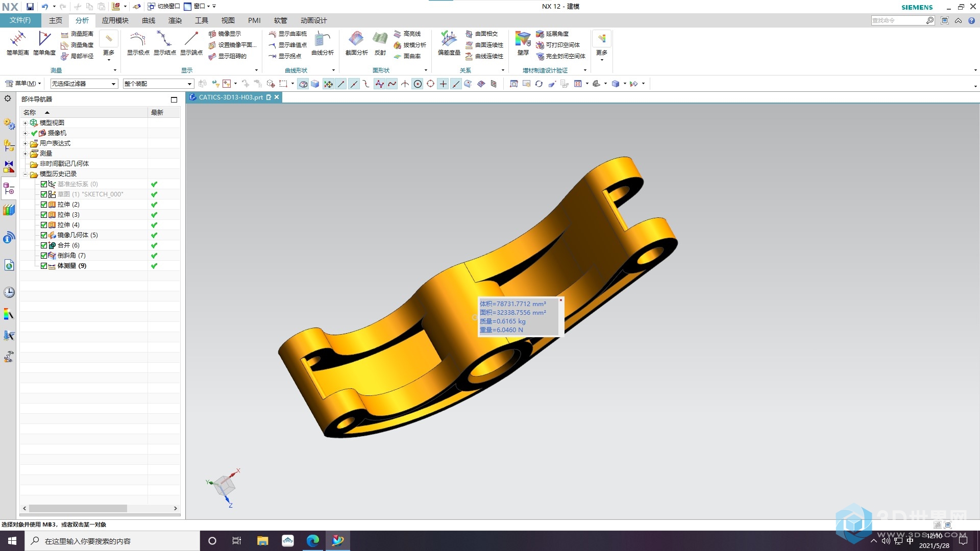Click the 查找命令 search field
The width and height of the screenshot is (980, 551).
(x=898, y=20)
